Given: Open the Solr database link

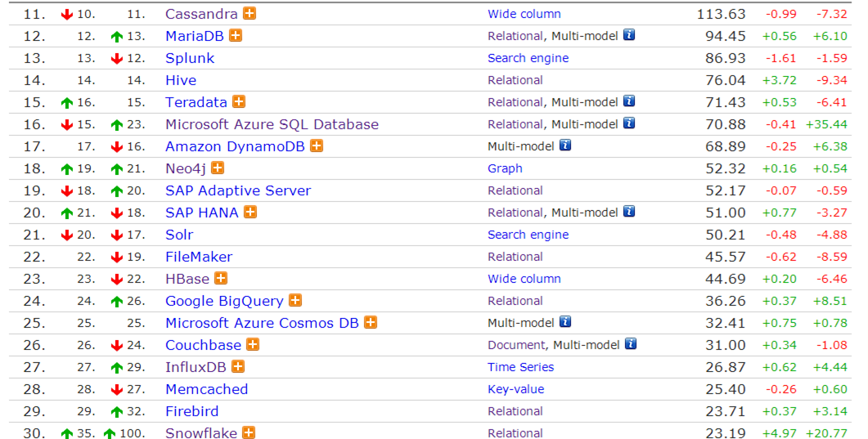Looking at the screenshot, I should coord(179,235).
